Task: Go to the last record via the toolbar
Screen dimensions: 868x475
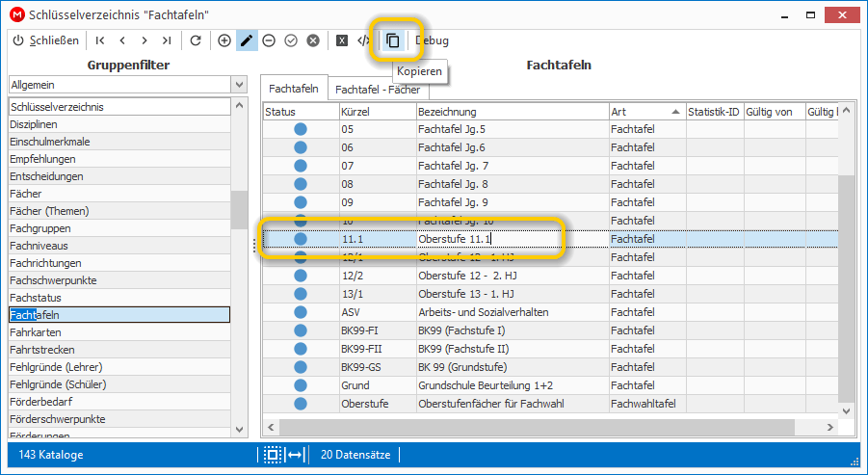Action: 167,40
